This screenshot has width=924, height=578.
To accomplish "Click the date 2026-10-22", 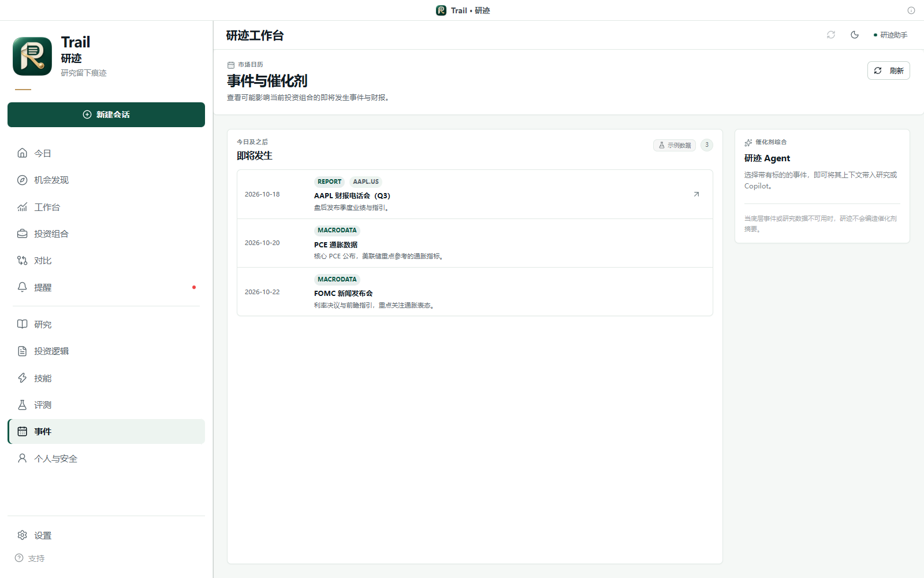I will [262, 292].
